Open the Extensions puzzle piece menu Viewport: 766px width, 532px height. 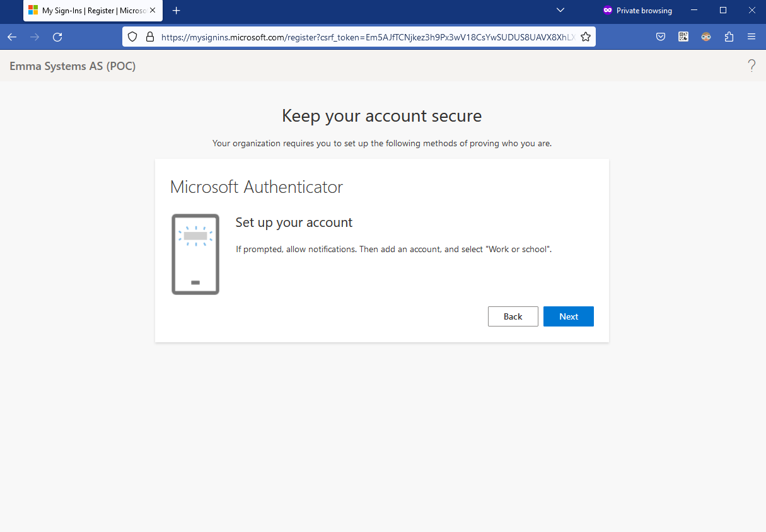(x=729, y=37)
